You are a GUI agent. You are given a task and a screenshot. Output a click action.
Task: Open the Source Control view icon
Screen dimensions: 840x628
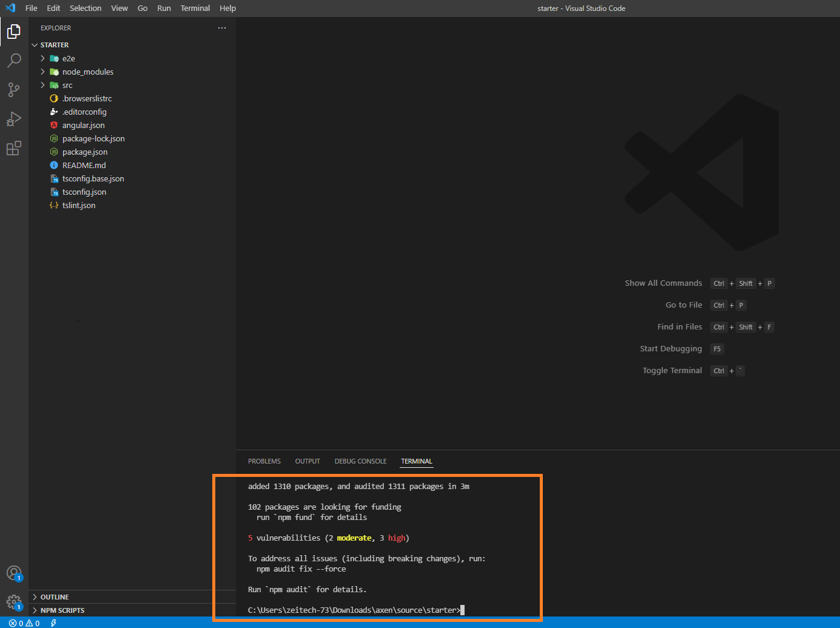point(14,89)
